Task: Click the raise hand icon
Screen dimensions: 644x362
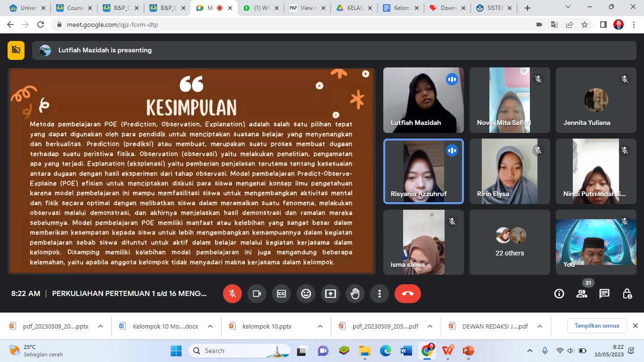Action: point(355,294)
